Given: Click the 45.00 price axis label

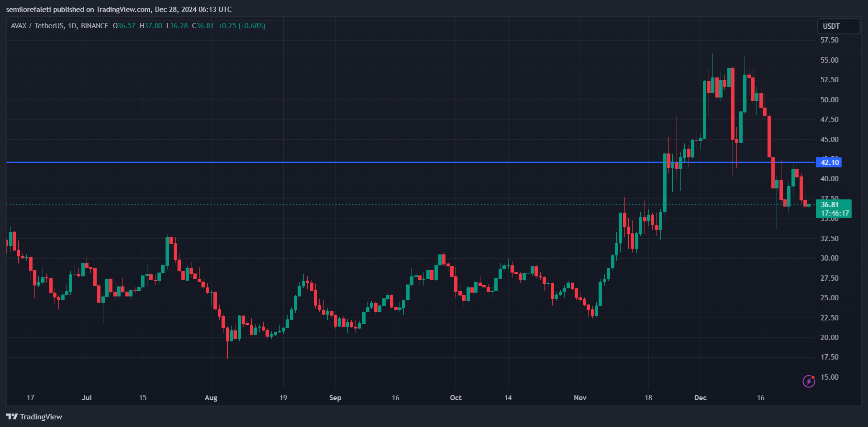Looking at the screenshot, I should tap(829, 140).
